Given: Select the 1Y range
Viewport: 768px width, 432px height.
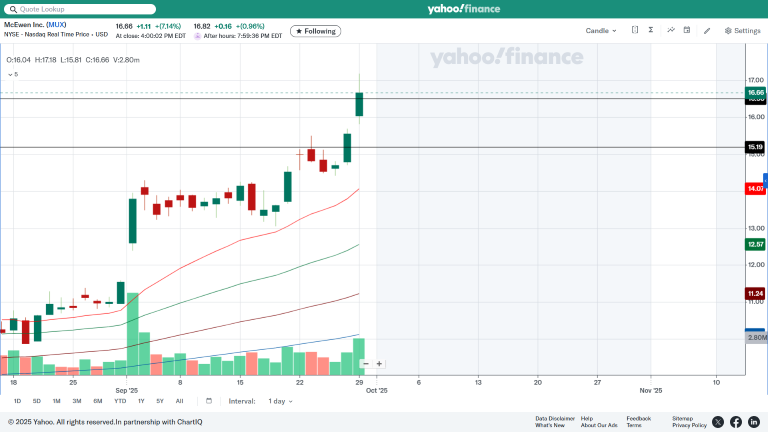Looking at the screenshot, I should point(141,401).
